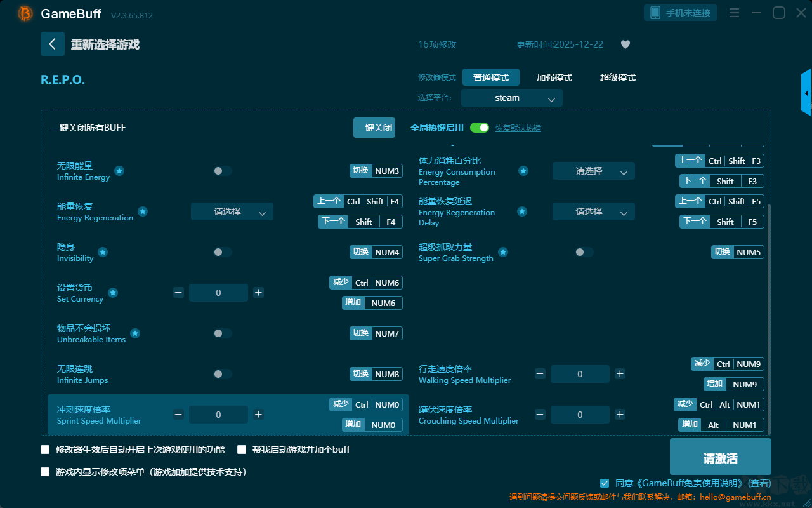Click the hello@gamebuff.cn email address

point(735,497)
